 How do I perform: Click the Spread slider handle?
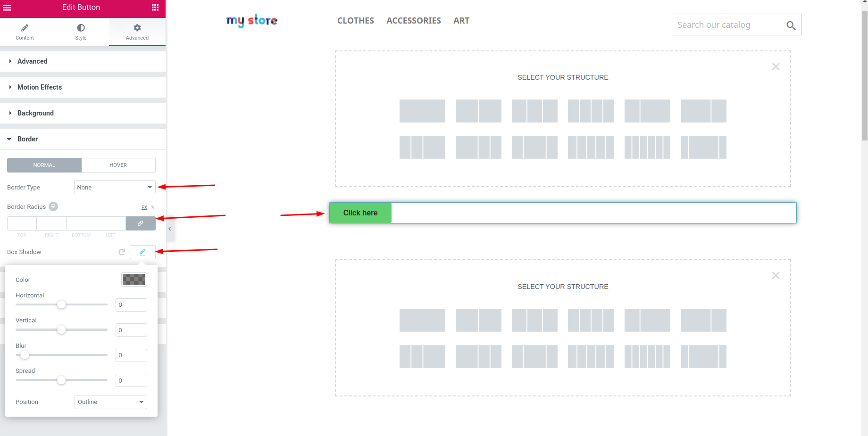(61, 380)
